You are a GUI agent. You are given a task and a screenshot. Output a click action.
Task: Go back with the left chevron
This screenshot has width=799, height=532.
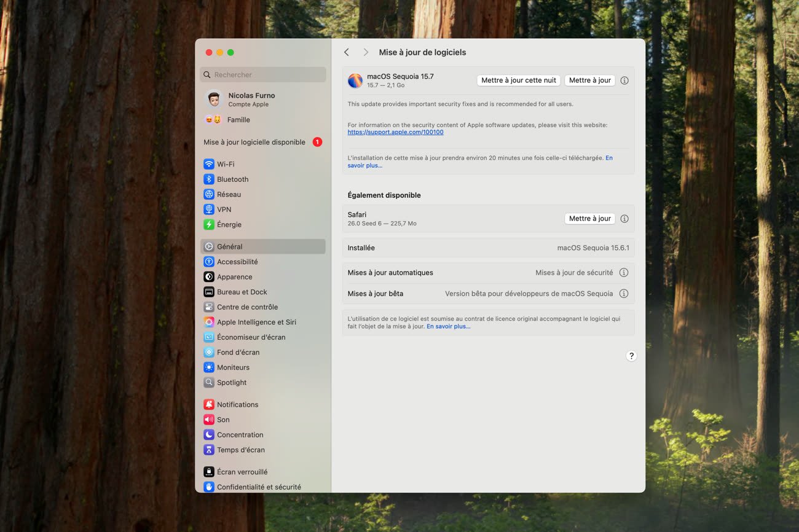tap(347, 52)
